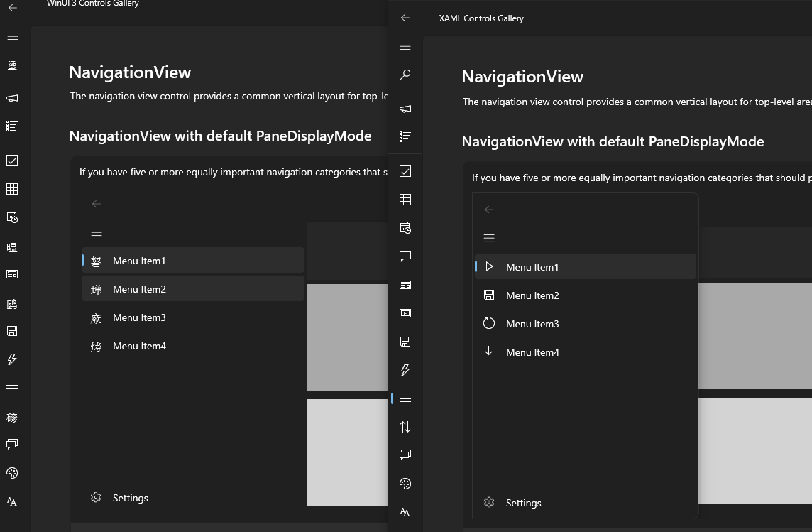Open Basic Input checkbox icon in XAML Gallery sidebar
This screenshot has width=812, height=532.
point(405,171)
